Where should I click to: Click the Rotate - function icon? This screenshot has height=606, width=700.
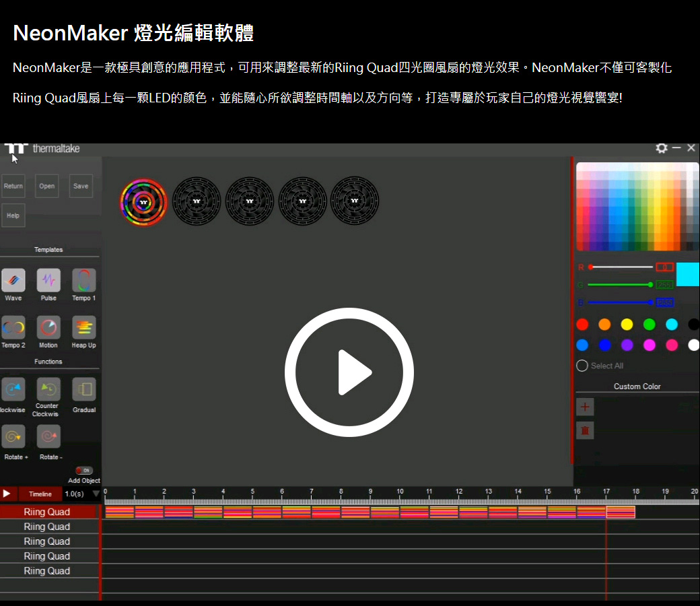(48, 436)
